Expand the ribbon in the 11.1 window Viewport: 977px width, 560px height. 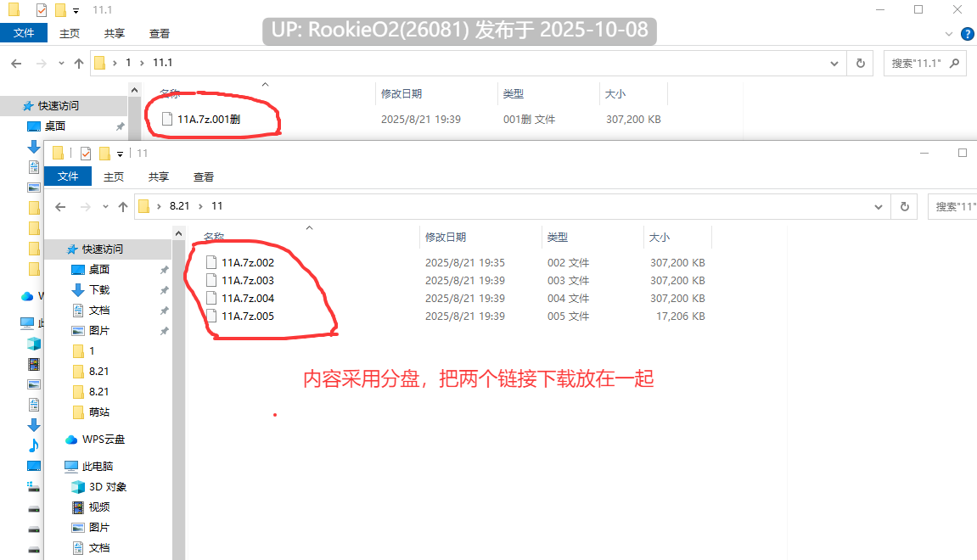coord(948,34)
